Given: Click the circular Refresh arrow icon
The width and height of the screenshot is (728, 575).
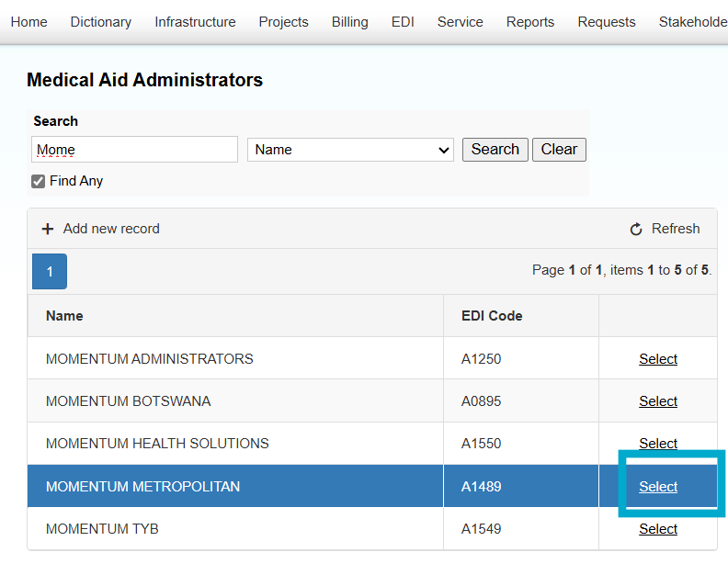Looking at the screenshot, I should pos(635,229).
